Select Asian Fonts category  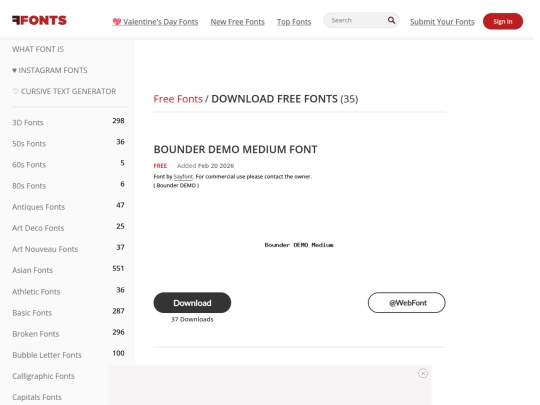click(33, 270)
